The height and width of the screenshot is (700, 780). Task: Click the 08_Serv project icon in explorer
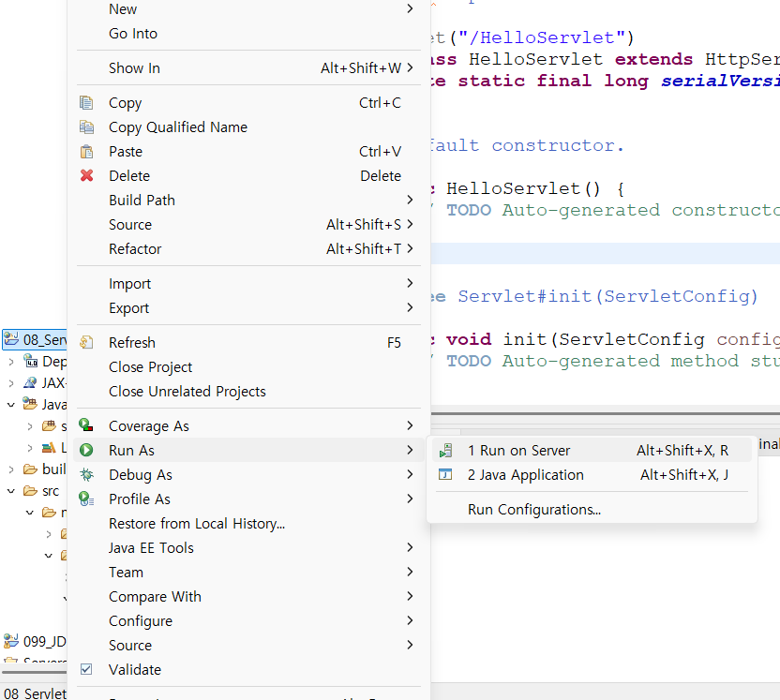click(x=11, y=339)
